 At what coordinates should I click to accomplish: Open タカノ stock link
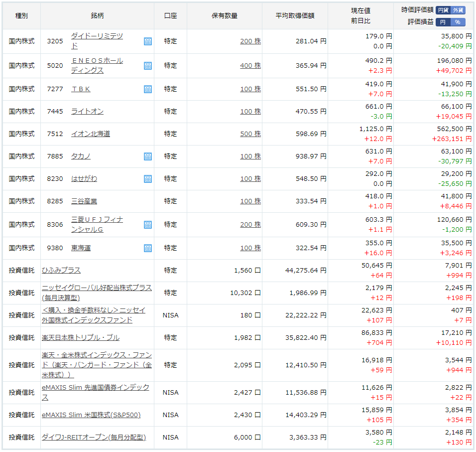pyautogui.click(x=81, y=156)
